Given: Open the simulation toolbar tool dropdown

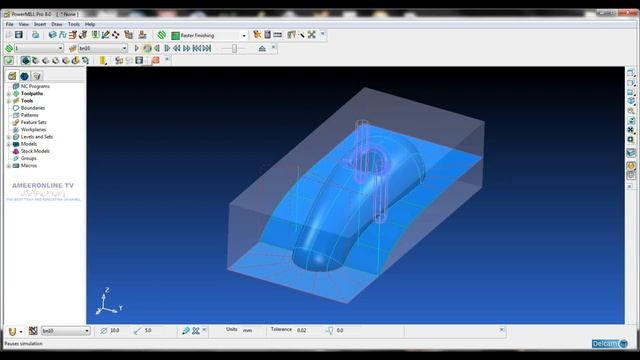Looking at the screenshot, I should pyautogui.click(x=124, y=48).
